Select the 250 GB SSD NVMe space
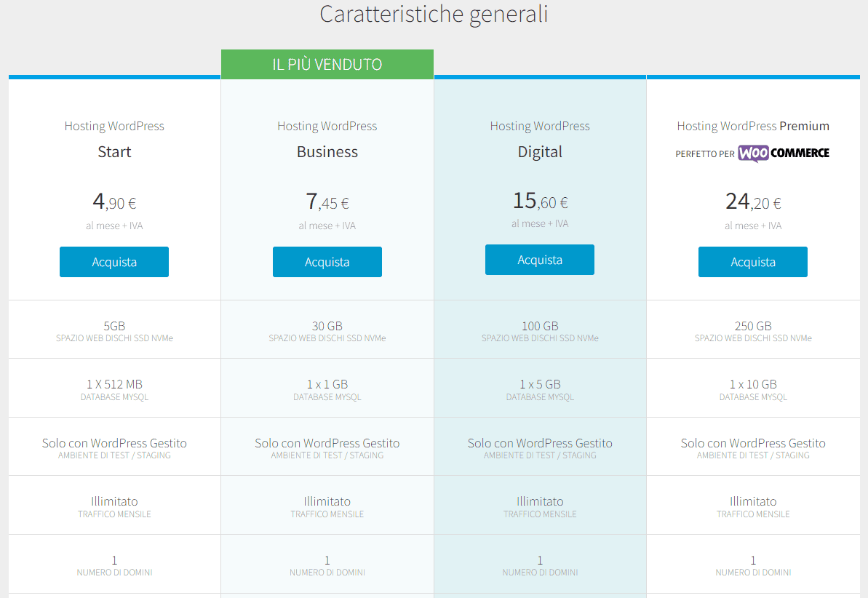The image size is (868, 598). [x=752, y=330]
